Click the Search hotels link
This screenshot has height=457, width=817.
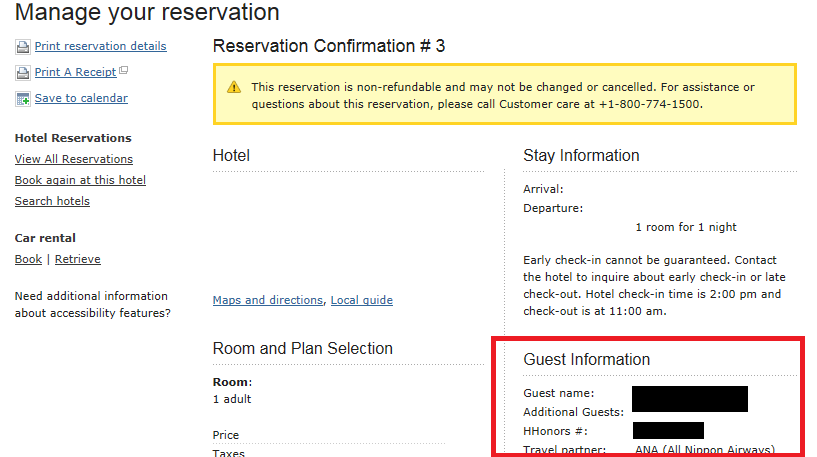(52, 201)
